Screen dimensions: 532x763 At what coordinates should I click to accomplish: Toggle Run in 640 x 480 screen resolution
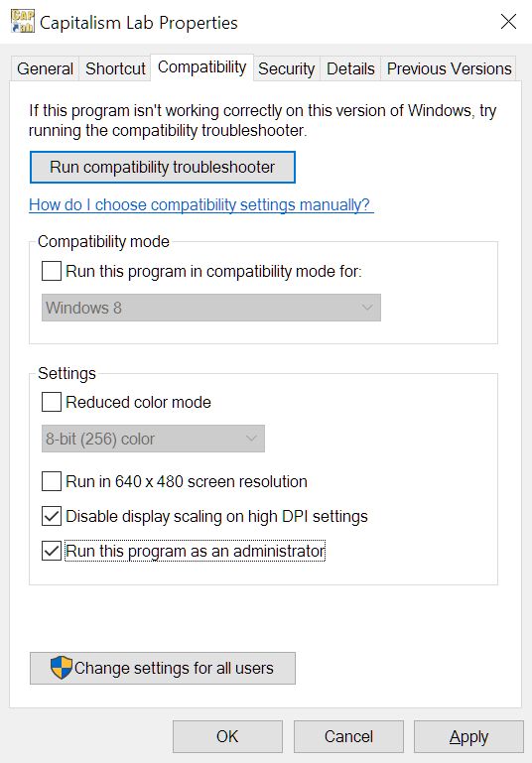point(52,481)
